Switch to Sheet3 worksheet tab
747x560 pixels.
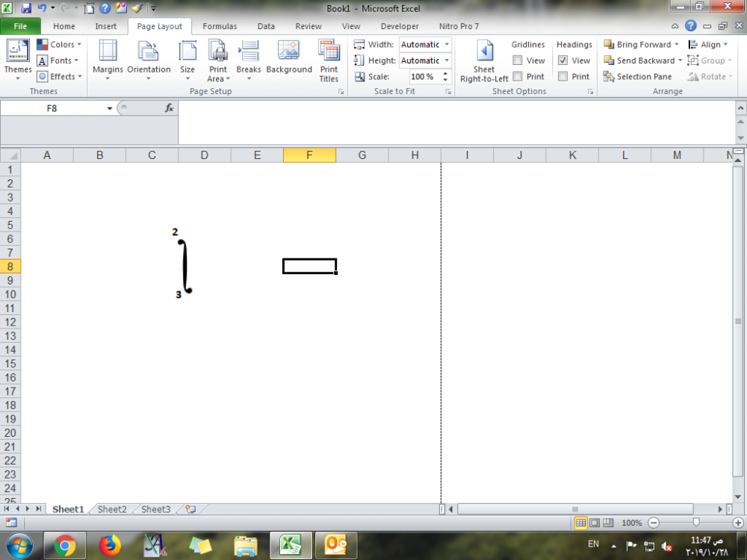pyautogui.click(x=156, y=509)
